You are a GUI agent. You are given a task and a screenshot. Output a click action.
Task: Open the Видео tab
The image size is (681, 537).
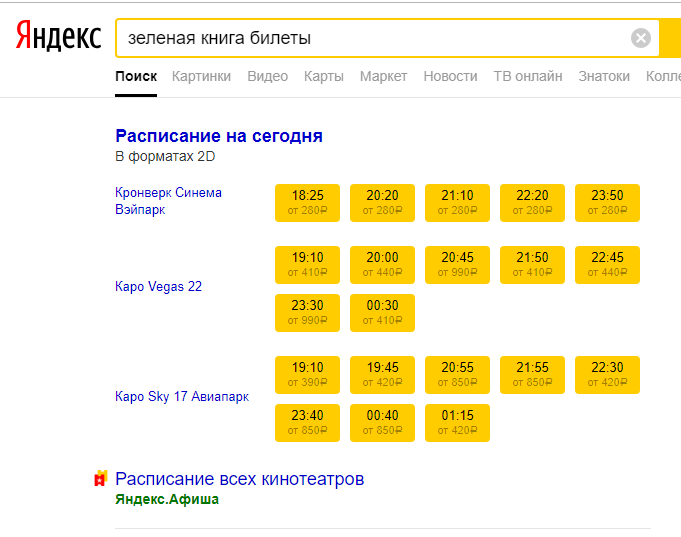tap(268, 76)
